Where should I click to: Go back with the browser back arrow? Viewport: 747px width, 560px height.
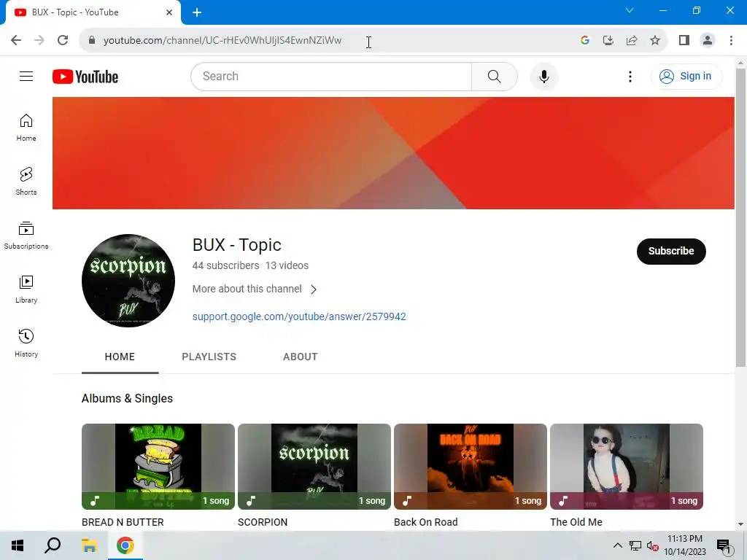(16, 40)
